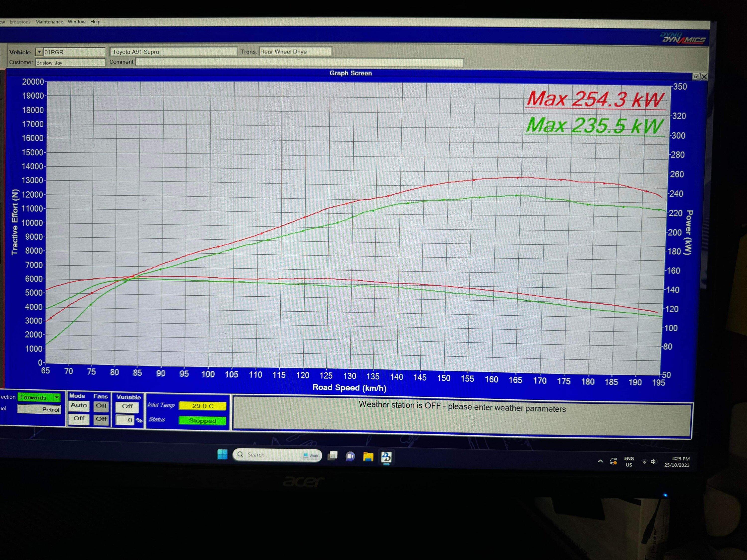Click the Variable percent value field
The image size is (747, 560).
point(125,420)
